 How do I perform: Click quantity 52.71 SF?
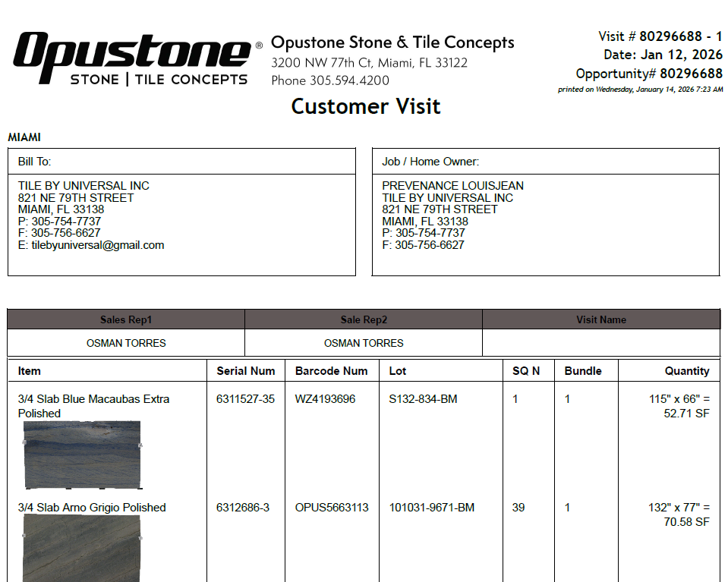click(x=686, y=414)
